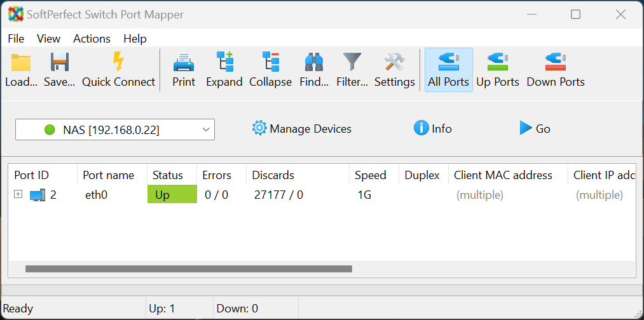Click the Discards column header
The height and width of the screenshot is (320, 644).
click(298, 175)
